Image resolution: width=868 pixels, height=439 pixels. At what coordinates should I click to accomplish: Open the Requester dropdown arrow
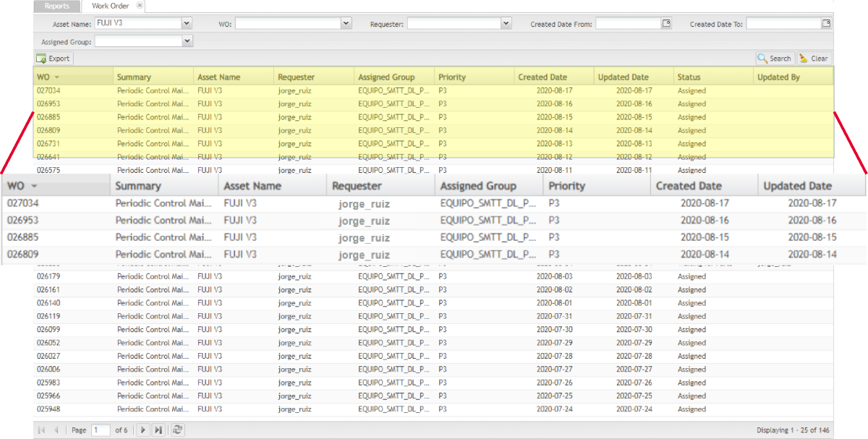pyautogui.click(x=506, y=24)
